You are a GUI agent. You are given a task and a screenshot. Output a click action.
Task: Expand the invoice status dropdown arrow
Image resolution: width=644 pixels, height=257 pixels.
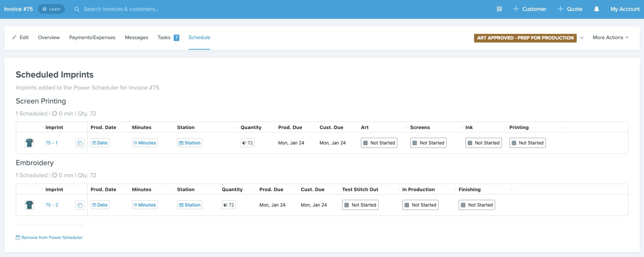tap(582, 38)
